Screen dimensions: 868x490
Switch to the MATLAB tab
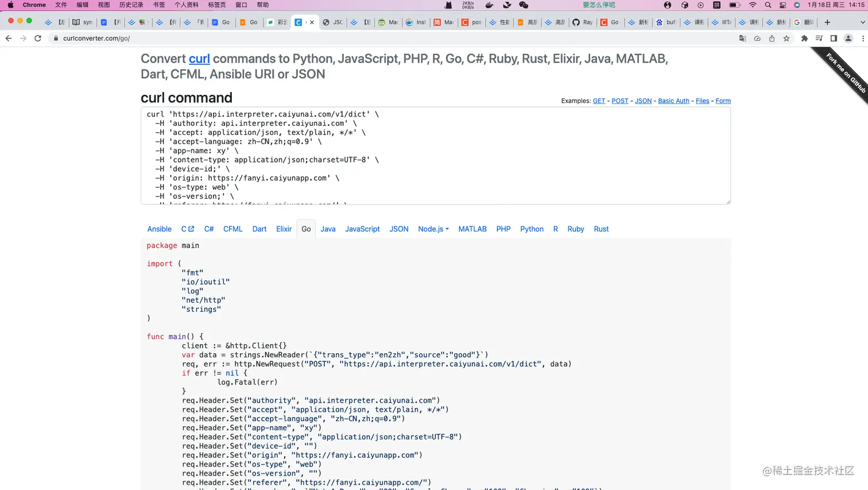coord(472,229)
